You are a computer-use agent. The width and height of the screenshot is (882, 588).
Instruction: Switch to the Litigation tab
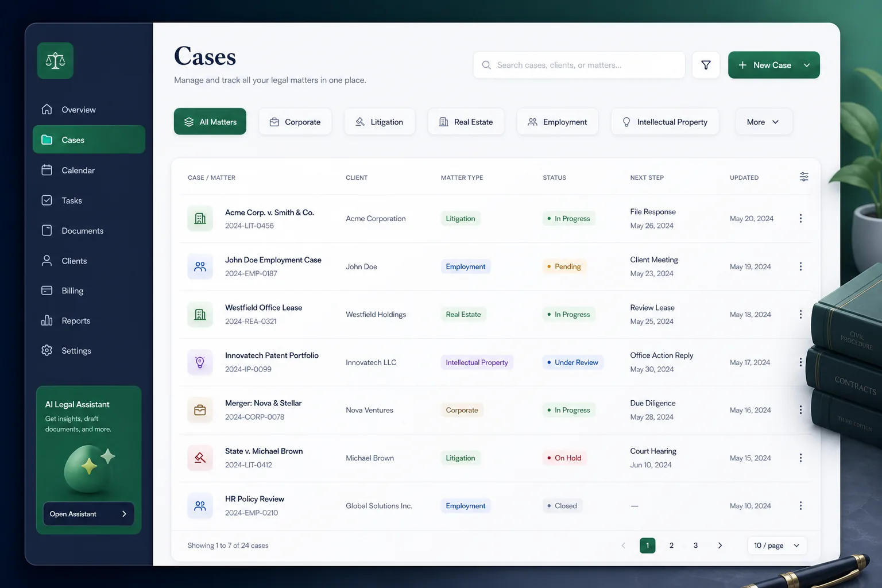(x=380, y=122)
